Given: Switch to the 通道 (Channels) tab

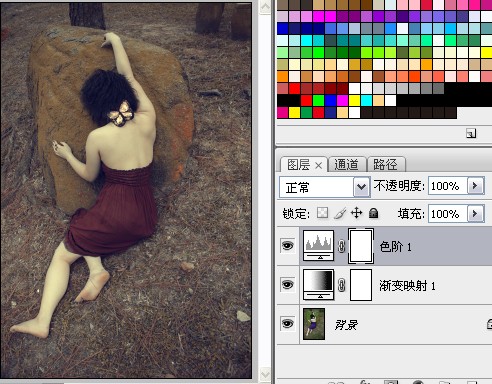Looking at the screenshot, I should 347,165.
